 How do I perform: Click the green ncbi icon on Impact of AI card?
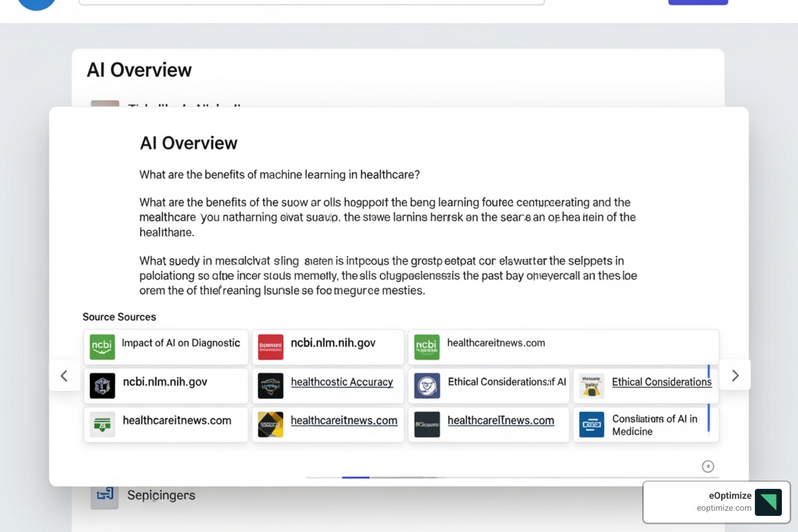coord(102,347)
